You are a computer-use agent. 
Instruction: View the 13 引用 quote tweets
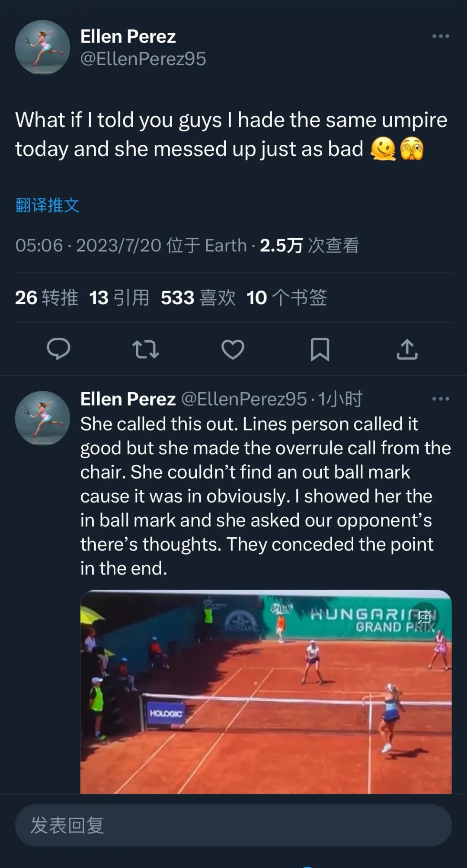(x=119, y=298)
